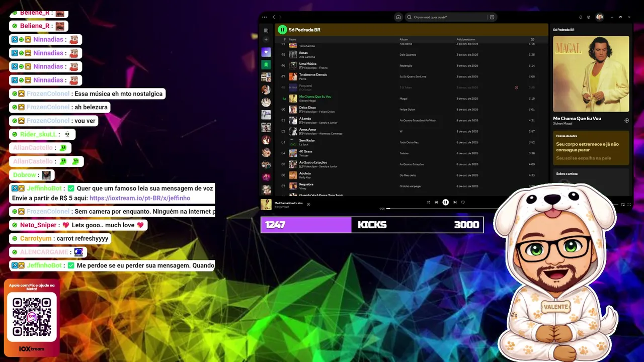The width and height of the screenshot is (644, 362).
Task: Add song to library from side panel plus icon
Action: tap(626, 120)
